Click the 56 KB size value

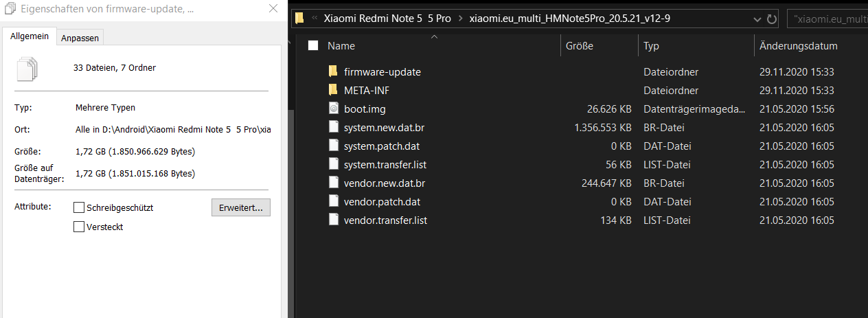click(x=619, y=164)
